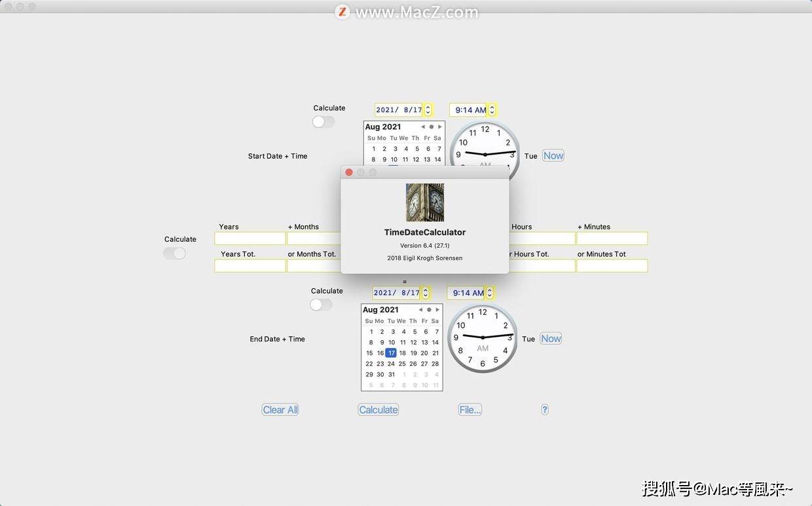
Task: Click the stepper beside the start date field
Action: (x=426, y=109)
